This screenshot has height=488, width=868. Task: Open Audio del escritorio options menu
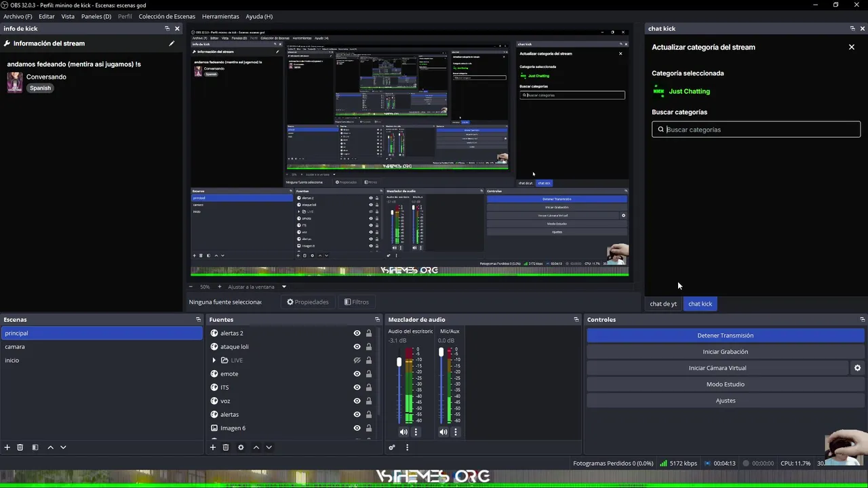[416, 432]
